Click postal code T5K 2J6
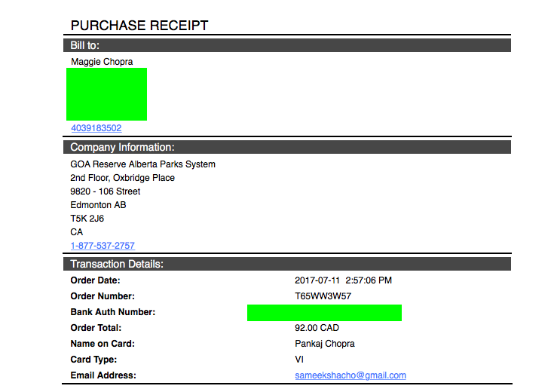The image size is (554, 392). (87, 219)
